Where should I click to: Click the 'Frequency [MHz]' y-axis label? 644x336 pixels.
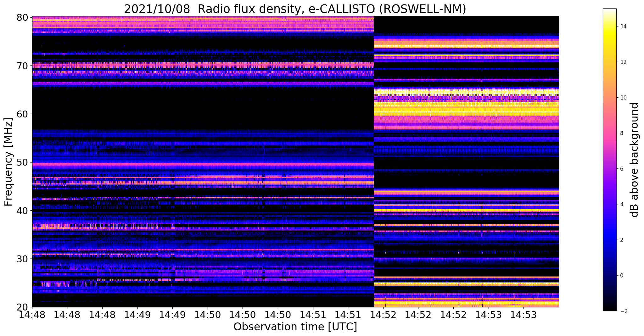[8, 162]
